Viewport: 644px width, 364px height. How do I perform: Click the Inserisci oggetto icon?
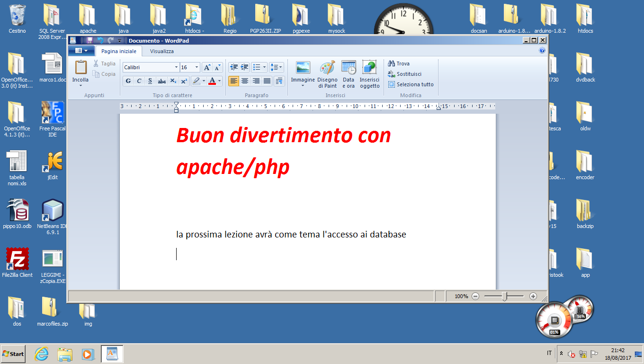(369, 74)
